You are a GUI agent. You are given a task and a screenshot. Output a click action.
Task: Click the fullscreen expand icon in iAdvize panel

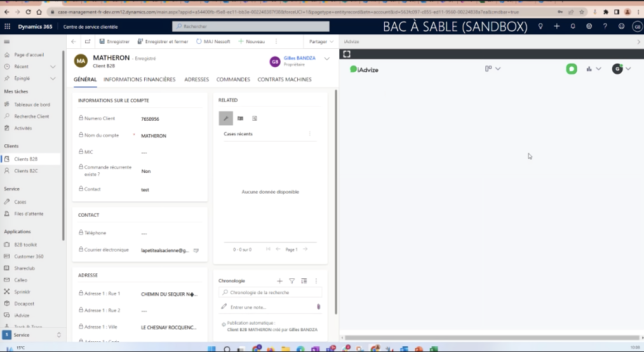[x=347, y=54]
